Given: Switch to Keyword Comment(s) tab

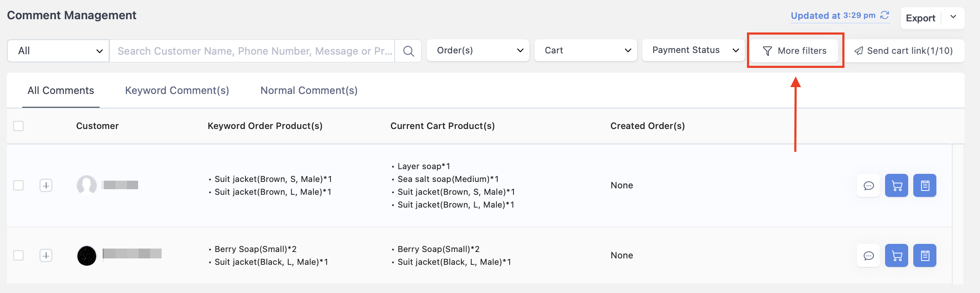Looking at the screenshot, I should point(177,91).
